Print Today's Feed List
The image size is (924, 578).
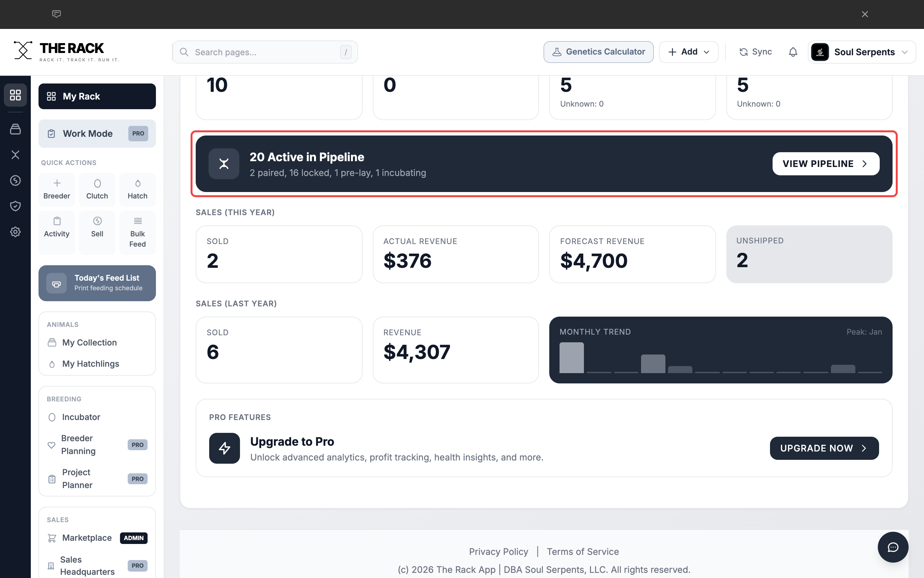(x=97, y=283)
